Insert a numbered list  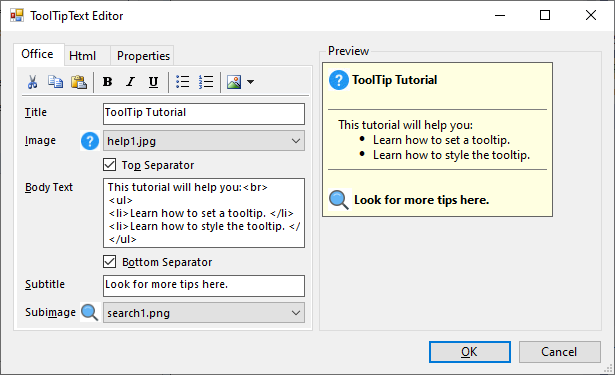[x=206, y=82]
